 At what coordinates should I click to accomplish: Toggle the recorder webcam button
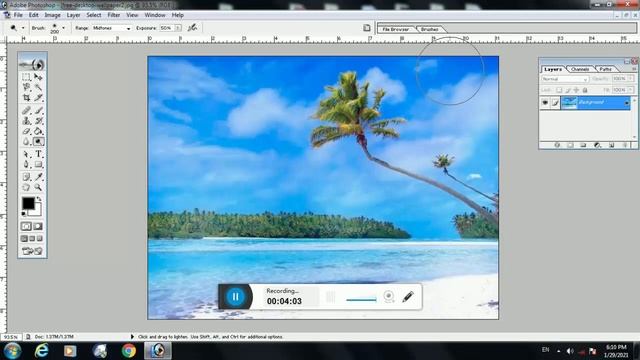[389, 296]
